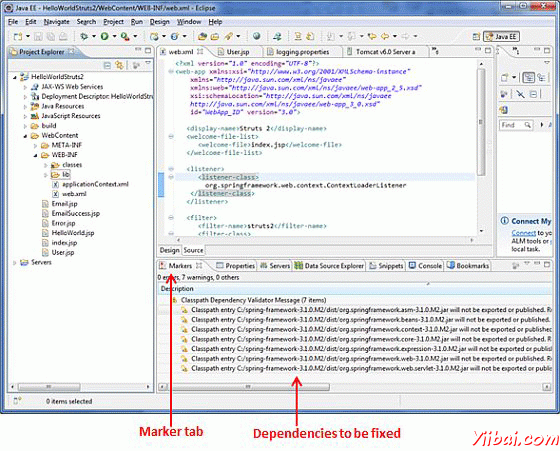Maximize the Markers bottom panel

point(547,265)
